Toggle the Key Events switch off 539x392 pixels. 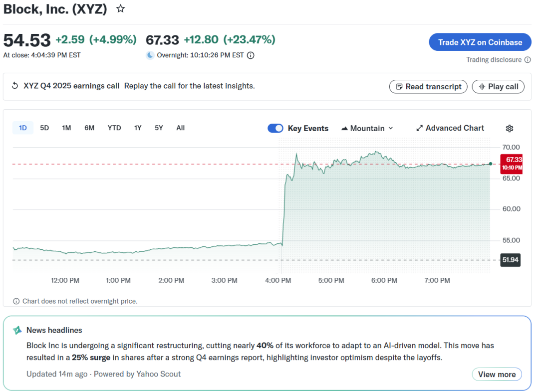point(275,128)
